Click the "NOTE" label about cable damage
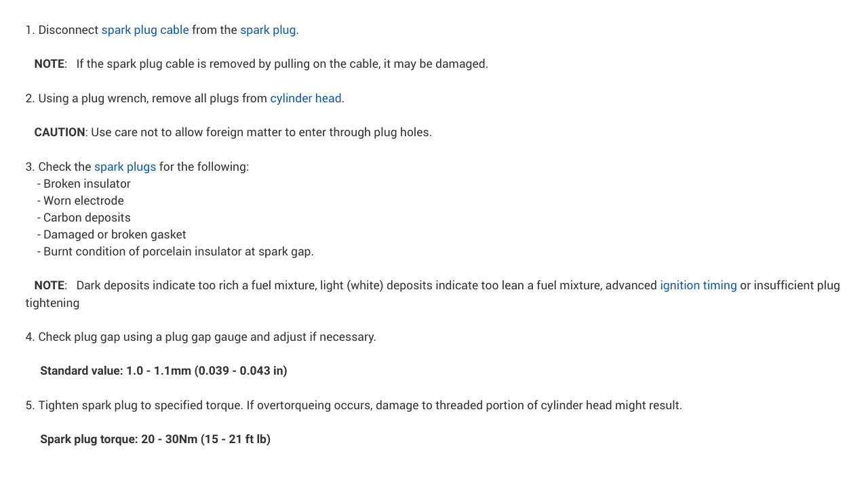This screenshot has width=868, height=477. pyautogui.click(x=50, y=64)
